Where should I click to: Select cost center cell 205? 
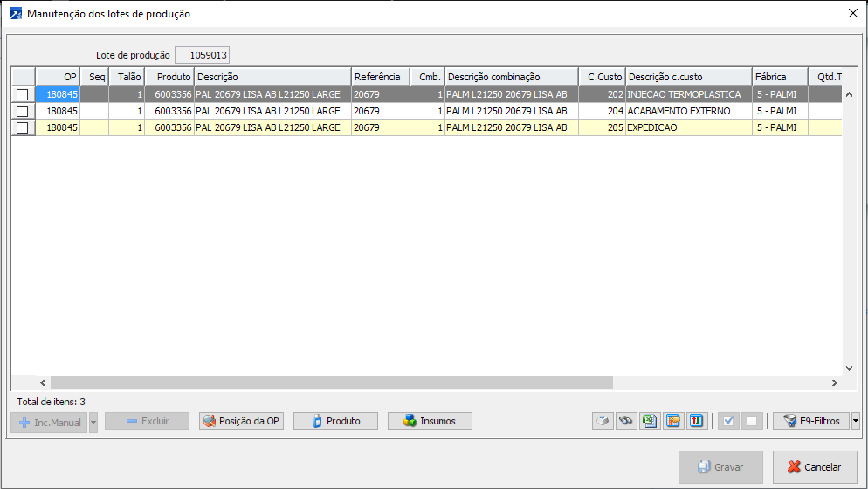603,127
